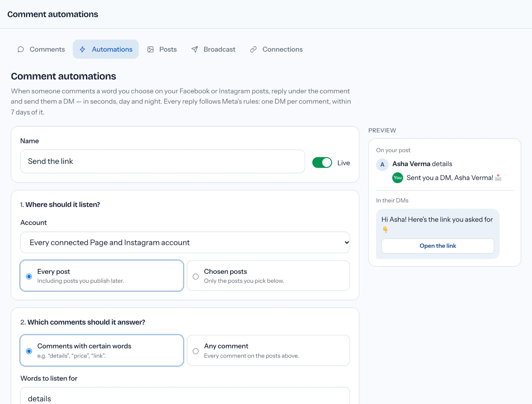Click the Automations lightning bolt icon
The width and height of the screenshot is (532, 404).
(x=82, y=49)
